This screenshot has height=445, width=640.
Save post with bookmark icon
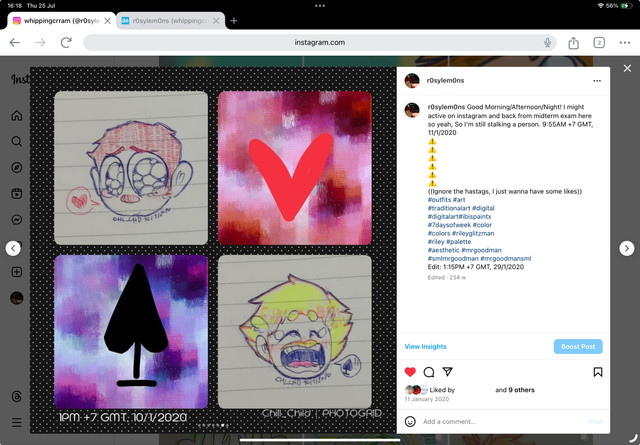pyautogui.click(x=598, y=372)
